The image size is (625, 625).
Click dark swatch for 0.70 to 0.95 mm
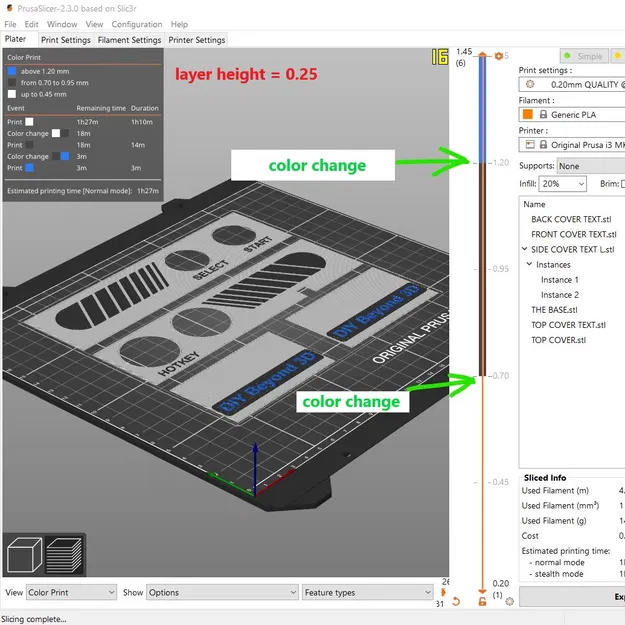(12, 83)
